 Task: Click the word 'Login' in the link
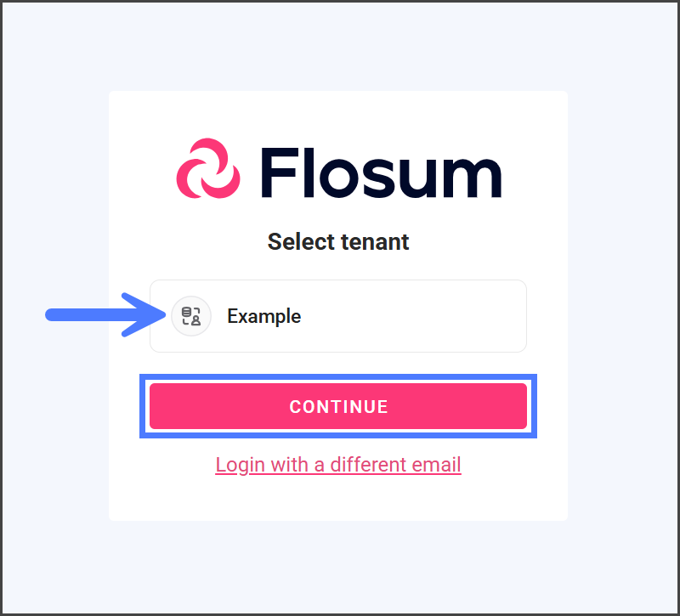click(x=240, y=465)
